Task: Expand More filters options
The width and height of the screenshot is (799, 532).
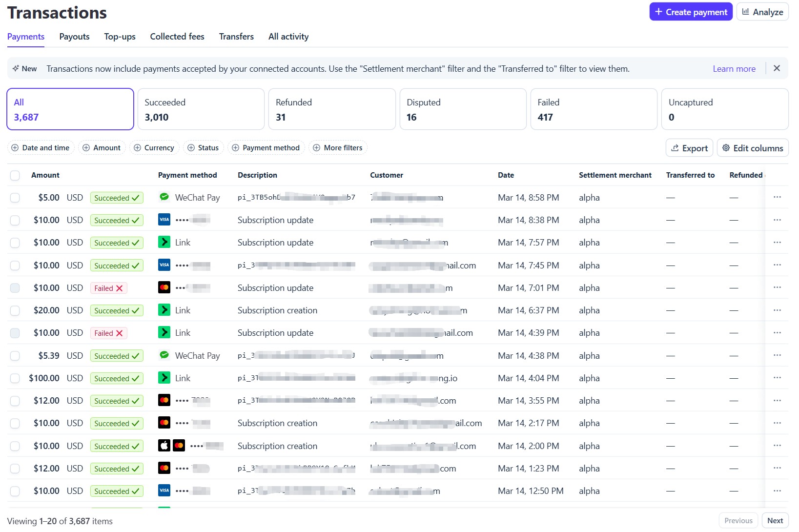Action: click(338, 148)
